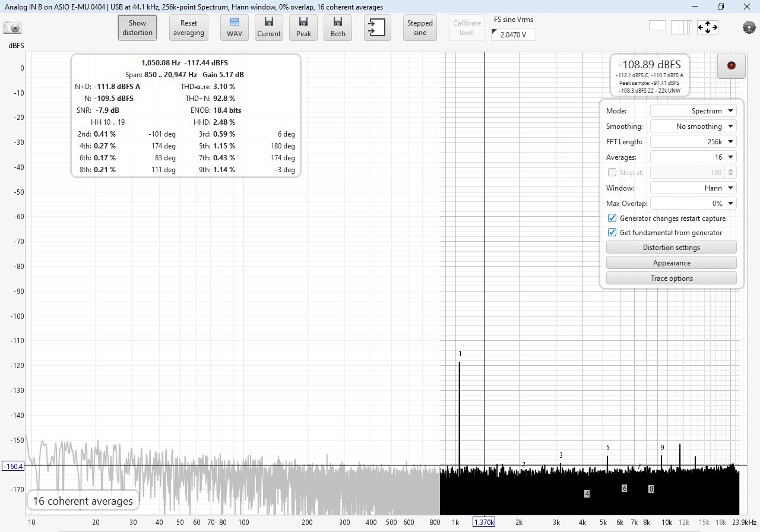Viewport: 760px width, 532px height.
Task: Open the Averages dropdown set to 16
Action: [693, 157]
